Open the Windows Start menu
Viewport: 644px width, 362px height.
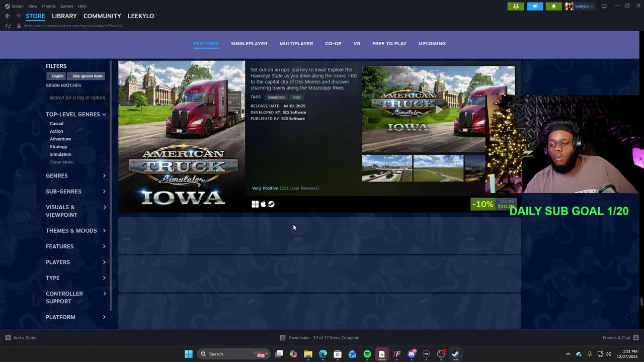(x=189, y=354)
